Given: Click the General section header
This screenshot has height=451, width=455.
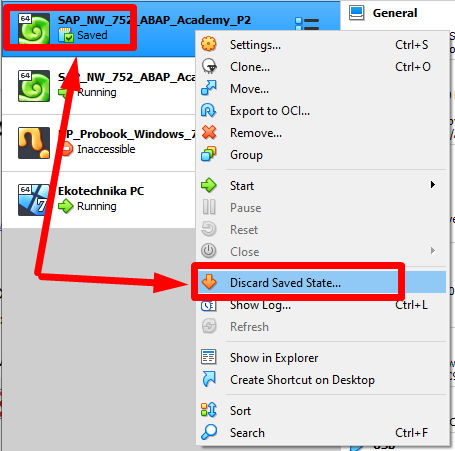Looking at the screenshot, I should [x=395, y=13].
